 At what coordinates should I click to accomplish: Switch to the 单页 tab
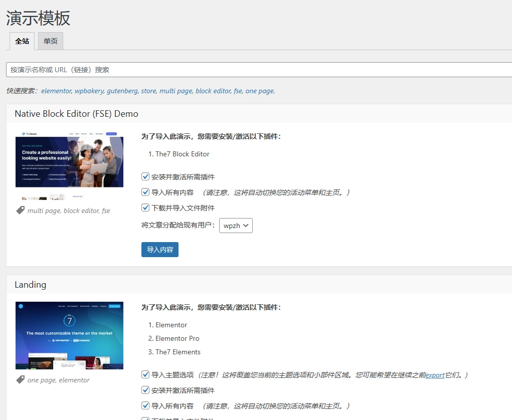(x=50, y=41)
